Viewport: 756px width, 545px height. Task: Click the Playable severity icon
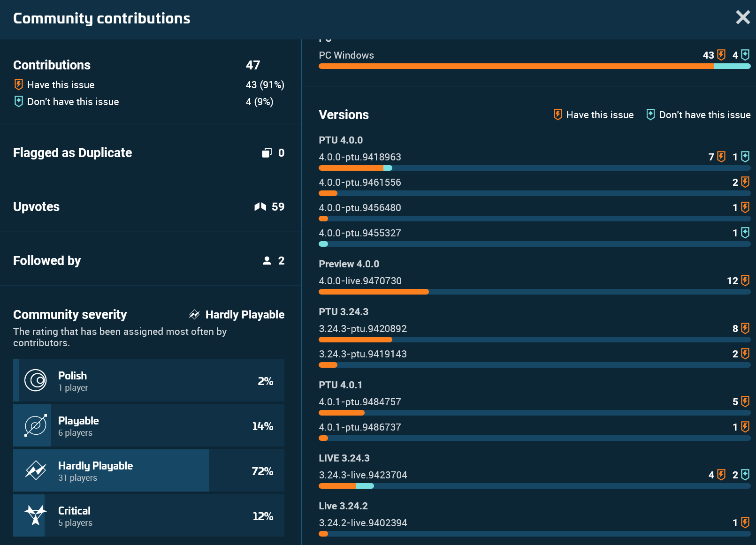36,425
